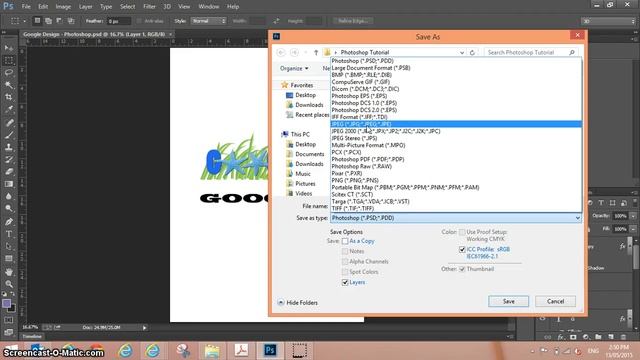Select the Horizontal Type tool
Viewport: 640px width, 360px height.
[9, 234]
